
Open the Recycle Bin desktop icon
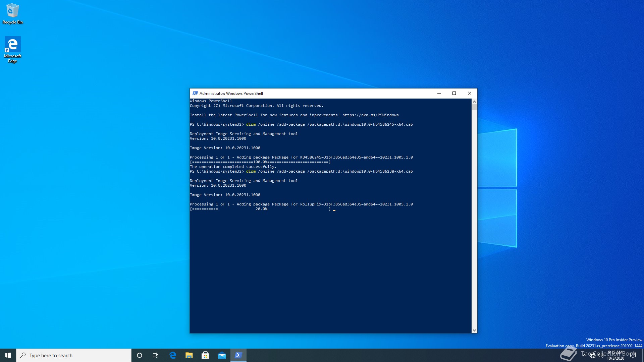(13, 14)
